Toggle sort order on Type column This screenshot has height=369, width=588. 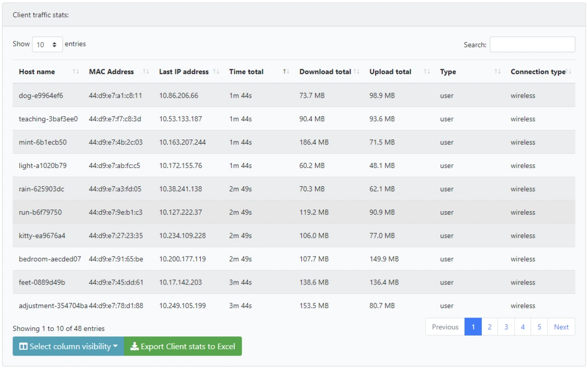pos(447,72)
